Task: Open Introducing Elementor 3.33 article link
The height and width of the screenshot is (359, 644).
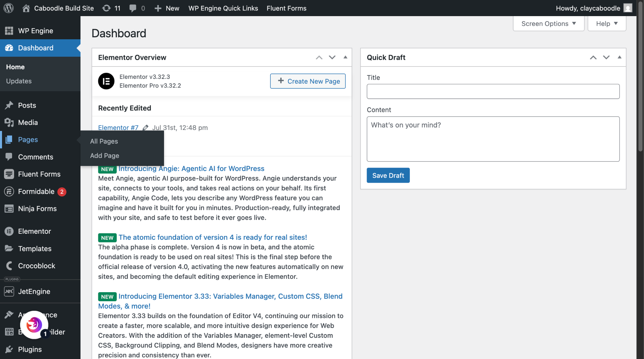Action: (x=220, y=301)
